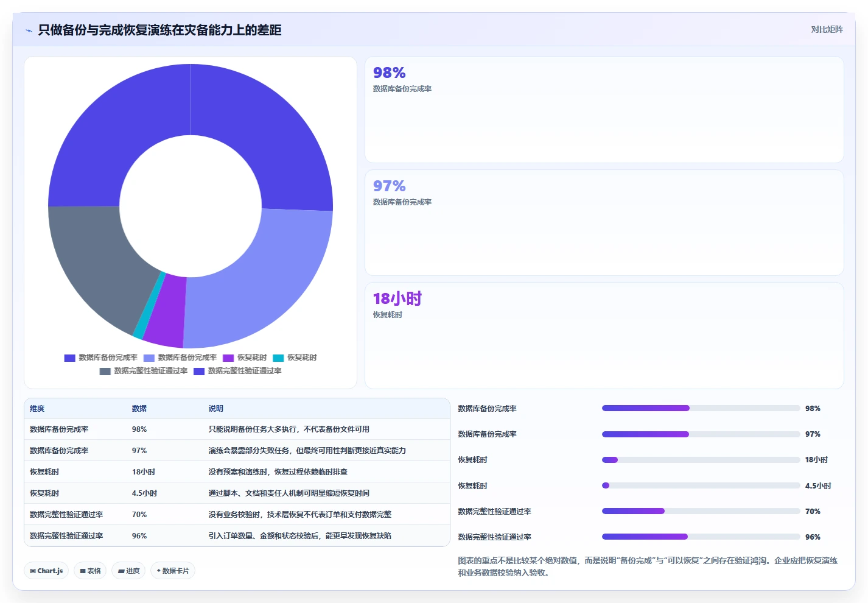
Task: Click the 数据 column header
Action: click(x=139, y=409)
